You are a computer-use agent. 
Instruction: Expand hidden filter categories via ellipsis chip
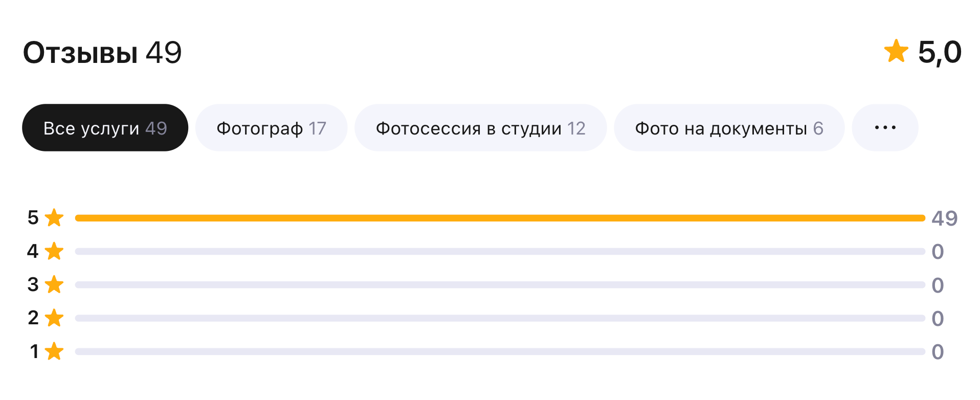884,127
